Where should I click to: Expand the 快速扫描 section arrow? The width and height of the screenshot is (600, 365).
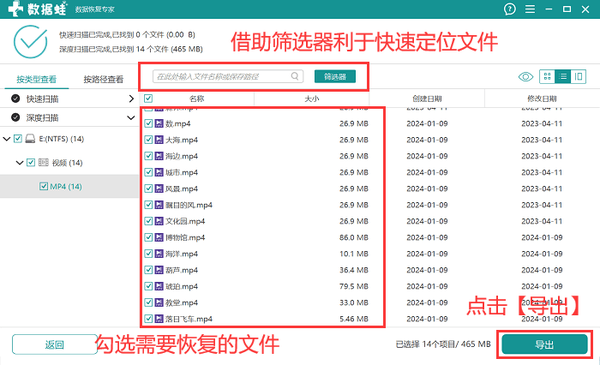coord(131,99)
